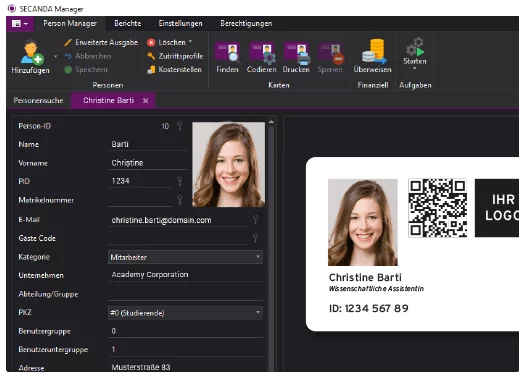
Task: Click Christine's profile photo in the form
Action: coord(229,164)
